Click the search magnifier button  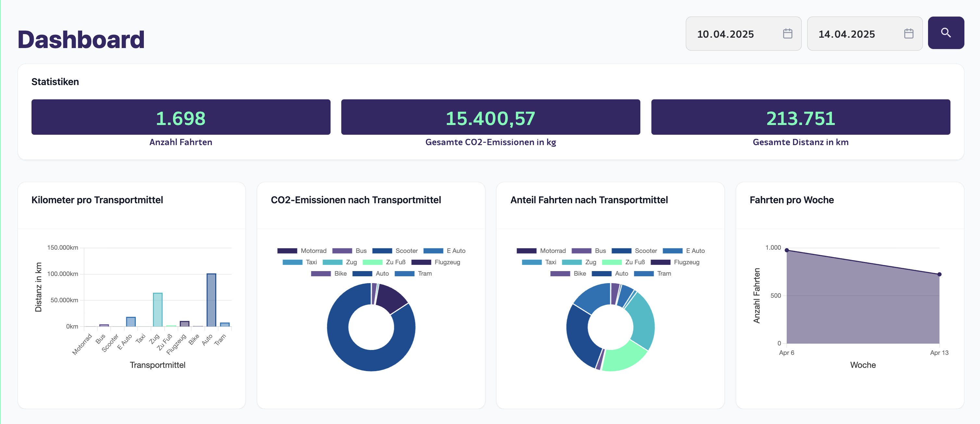coord(946,33)
